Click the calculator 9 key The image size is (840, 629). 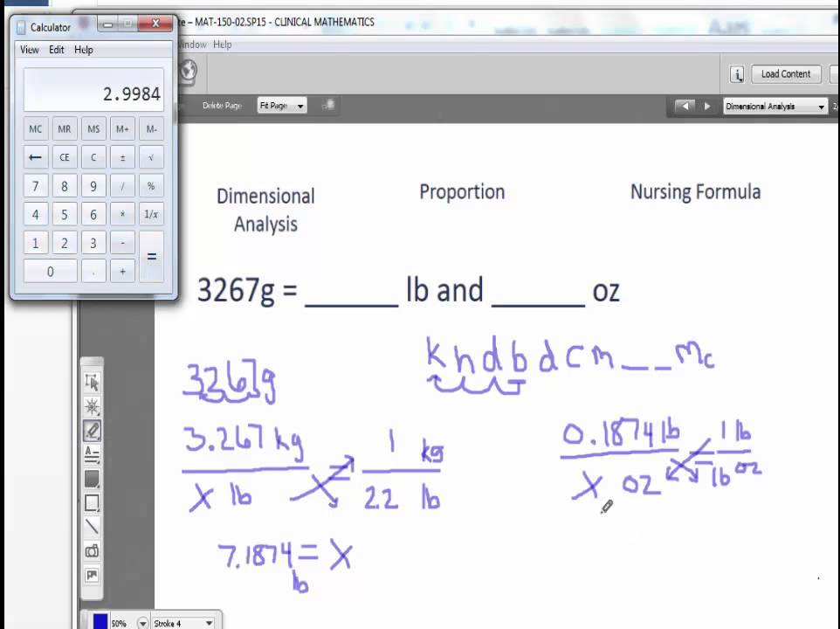pyautogui.click(x=93, y=186)
